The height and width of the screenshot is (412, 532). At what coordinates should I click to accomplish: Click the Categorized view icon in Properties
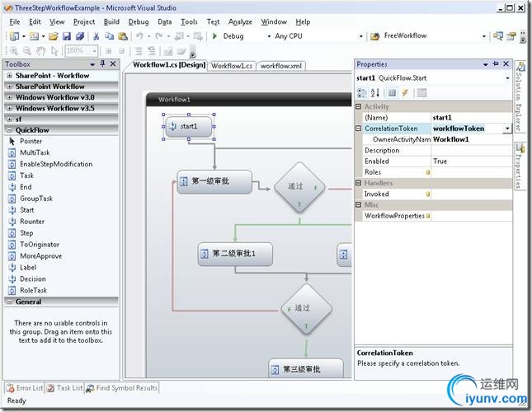(362, 93)
